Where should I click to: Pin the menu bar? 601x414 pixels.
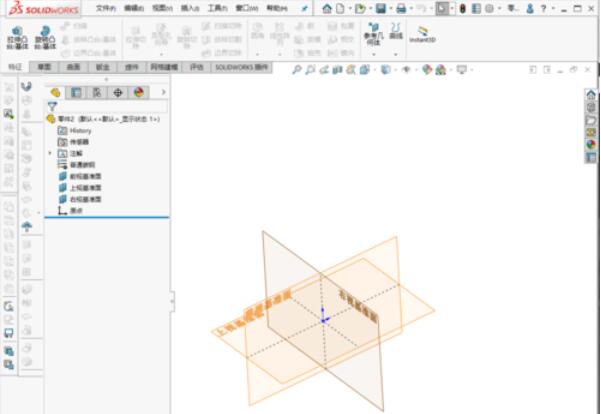[x=305, y=8]
